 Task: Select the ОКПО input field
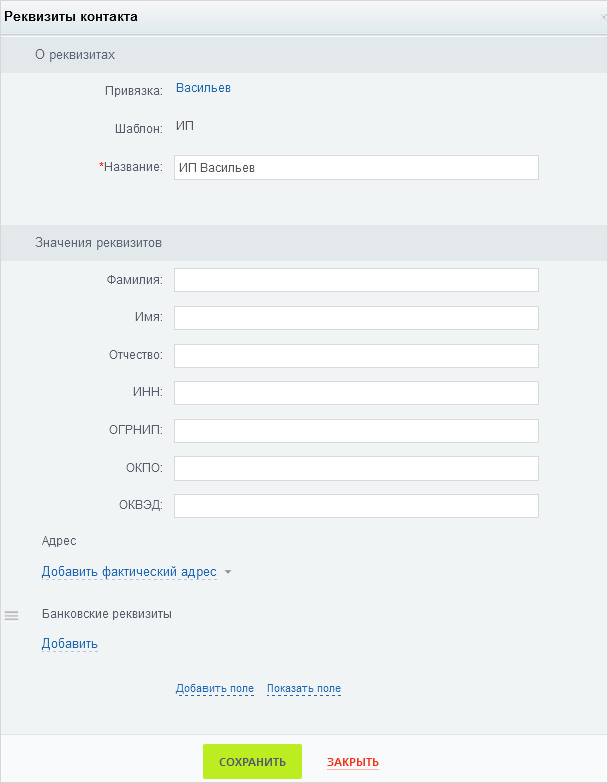356,468
